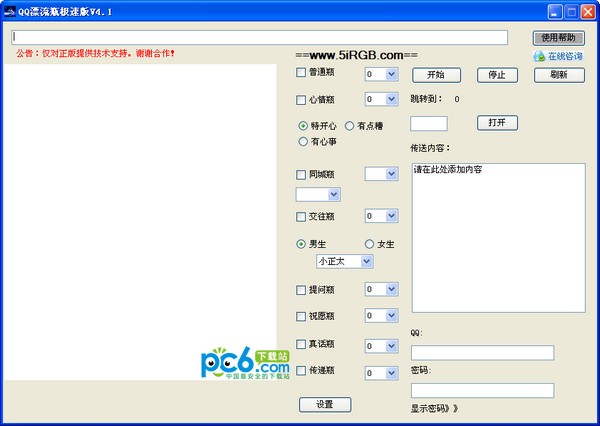The height and width of the screenshot is (426, 600).
Task: Click the 密码 password input field
Action: coord(482,390)
